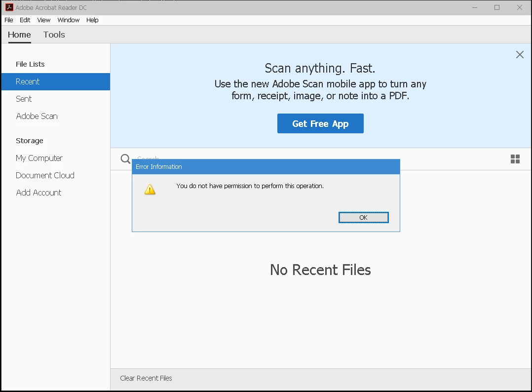This screenshot has width=532, height=392.
Task: Open the Window menu
Action: tap(69, 20)
